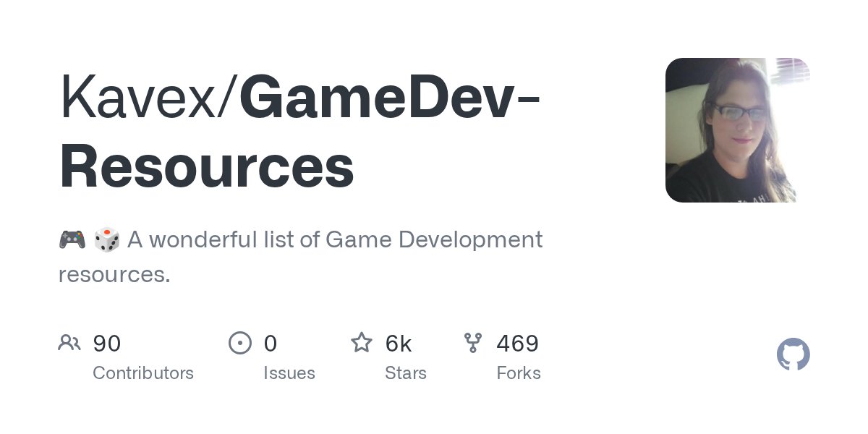Click the contributors people icon
Image resolution: width=868 pixels, height=434 pixels.
(x=69, y=343)
